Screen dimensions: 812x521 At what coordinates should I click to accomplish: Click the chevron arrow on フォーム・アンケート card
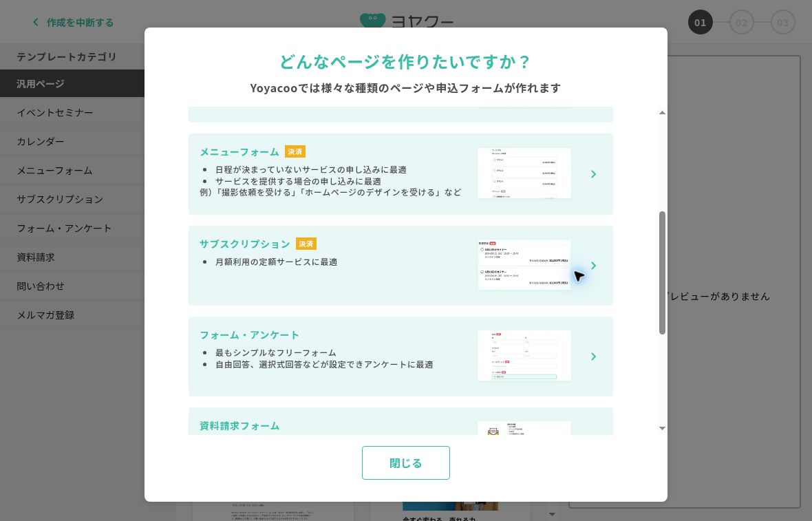[593, 357]
